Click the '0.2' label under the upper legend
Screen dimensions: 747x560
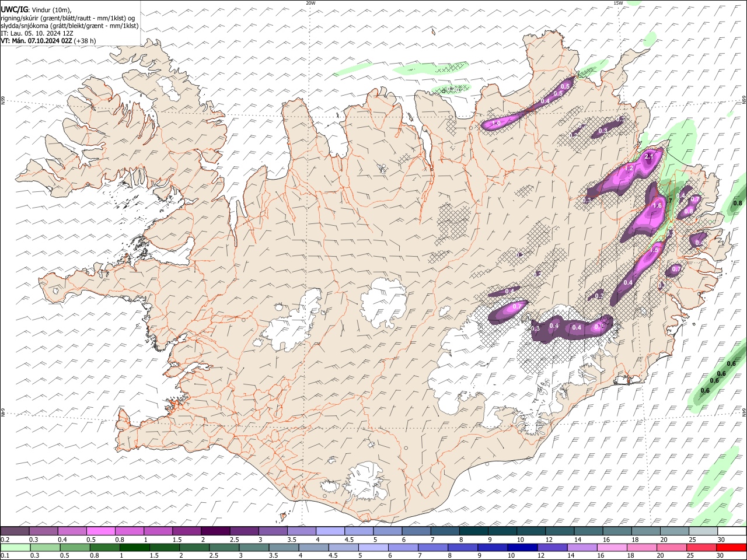pos(5,540)
